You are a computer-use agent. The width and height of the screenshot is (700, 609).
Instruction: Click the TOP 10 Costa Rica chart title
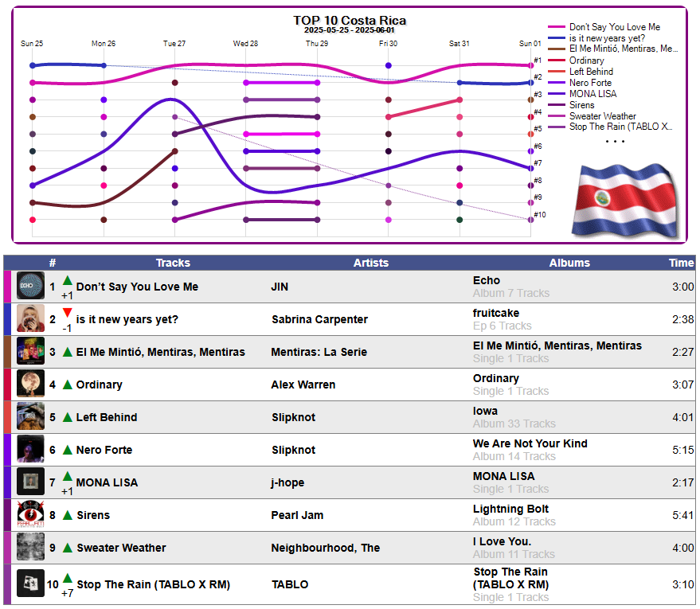[x=350, y=21]
